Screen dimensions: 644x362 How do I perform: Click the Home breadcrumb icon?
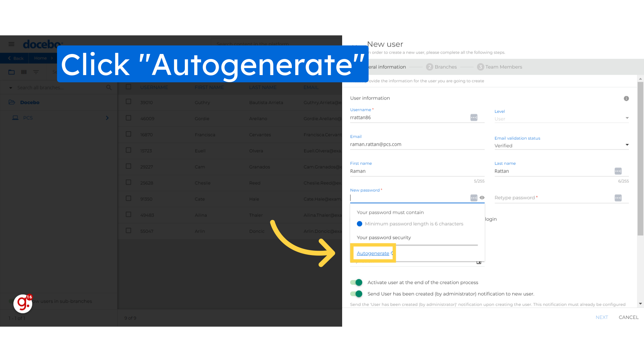40,58
